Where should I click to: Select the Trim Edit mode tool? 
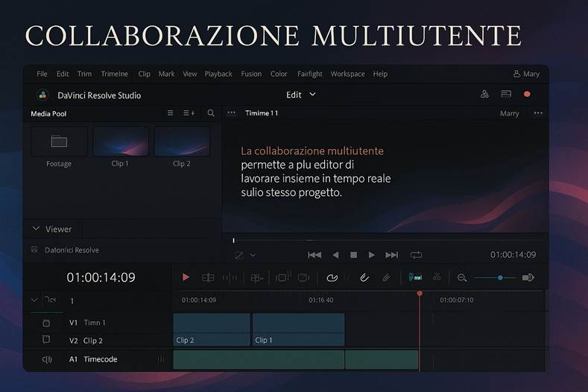coord(208,277)
